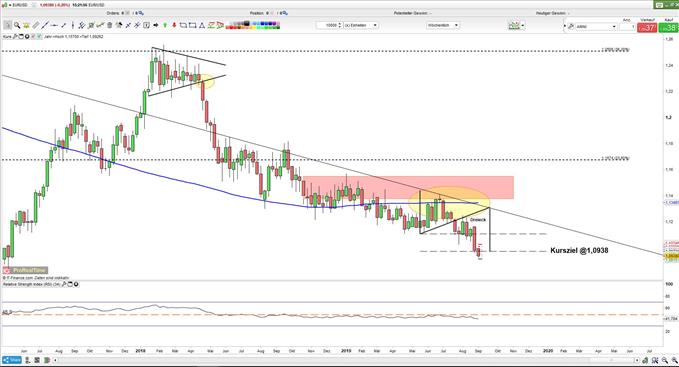Select the magnifier zoom tool
The image size is (679, 367).
pos(17,26)
